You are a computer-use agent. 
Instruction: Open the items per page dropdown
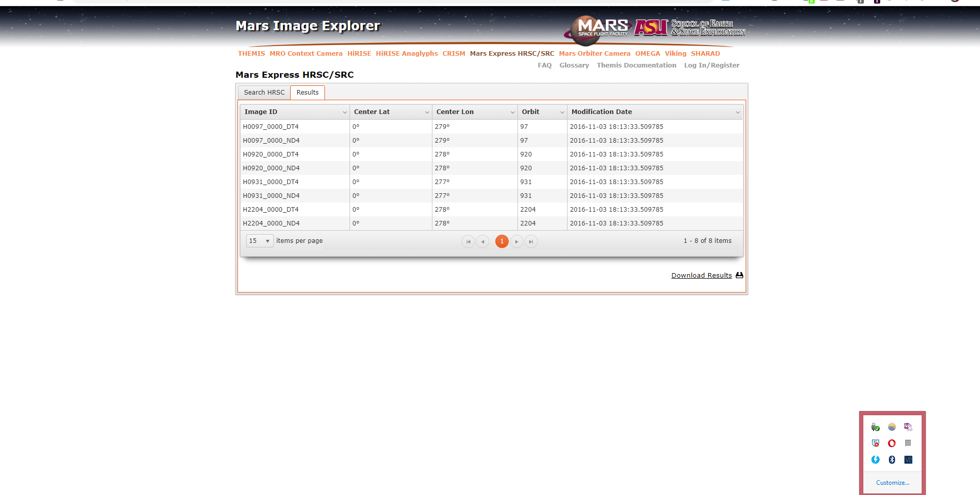[259, 241]
